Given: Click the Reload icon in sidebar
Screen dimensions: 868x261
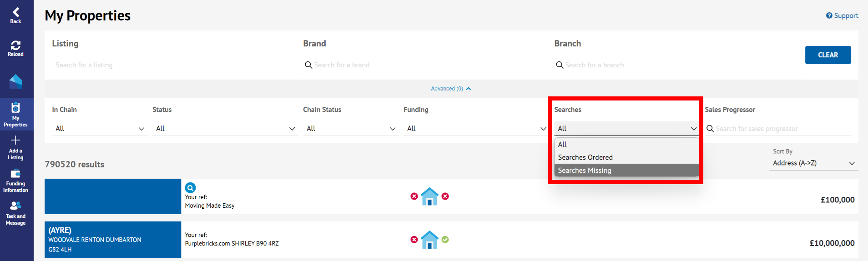Looking at the screenshot, I should [15, 45].
